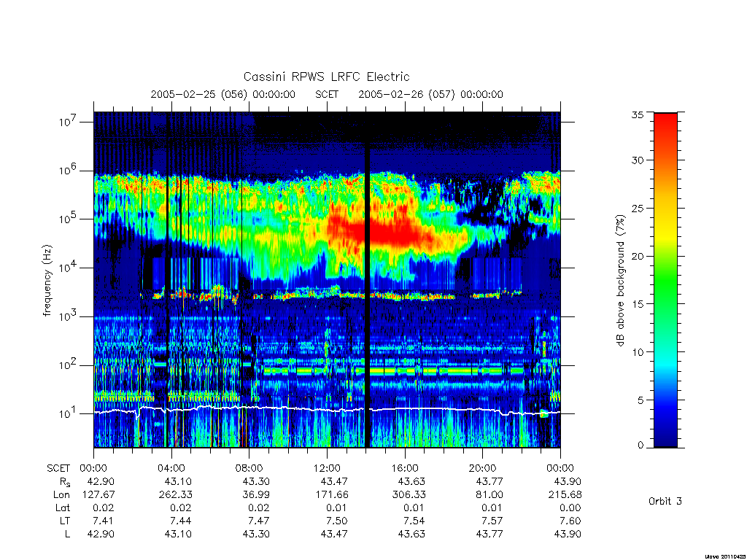747x560 pixels.
Task: Click the "dB above background (7%)" colorbar label
Action: pos(620,281)
